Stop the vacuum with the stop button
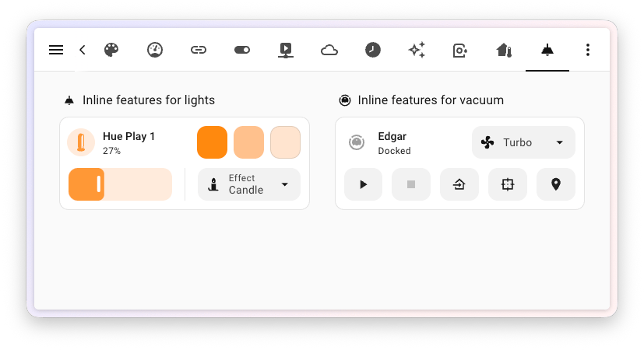Image resolution: width=644 pixels, height=350 pixels. (411, 184)
